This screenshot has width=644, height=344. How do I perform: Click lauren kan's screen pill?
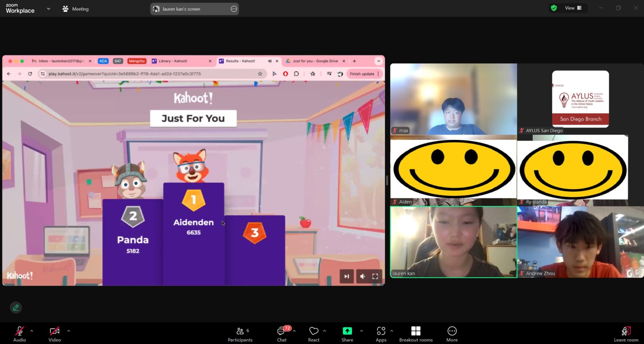(195, 9)
